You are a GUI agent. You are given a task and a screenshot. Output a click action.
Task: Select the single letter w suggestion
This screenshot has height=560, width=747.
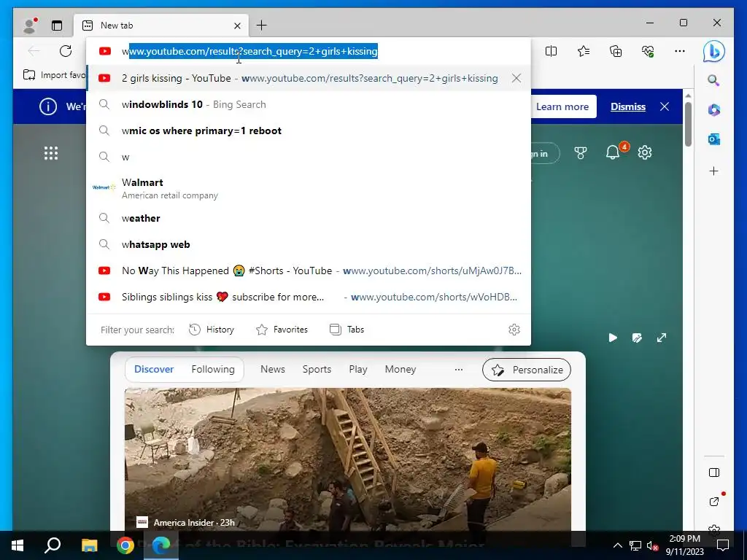(x=309, y=157)
